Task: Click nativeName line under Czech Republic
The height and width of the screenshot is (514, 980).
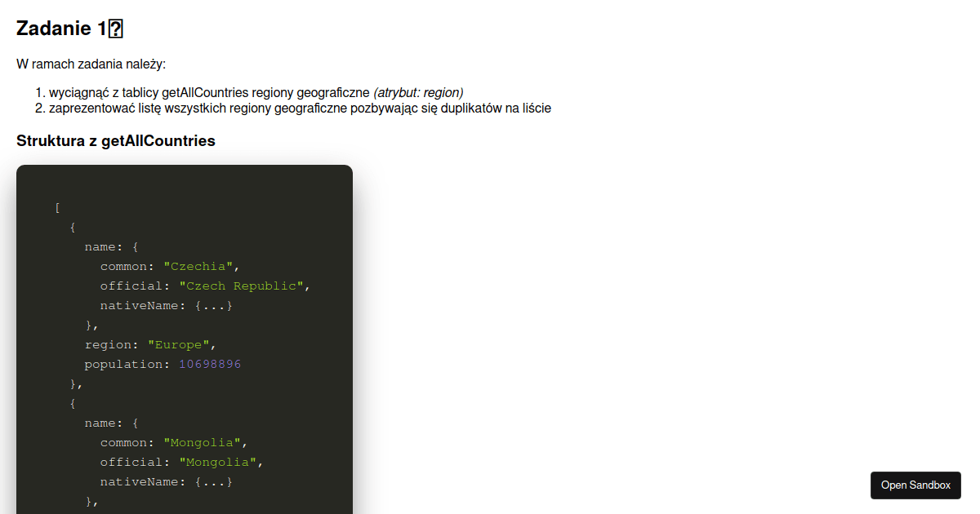Action: click(167, 305)
